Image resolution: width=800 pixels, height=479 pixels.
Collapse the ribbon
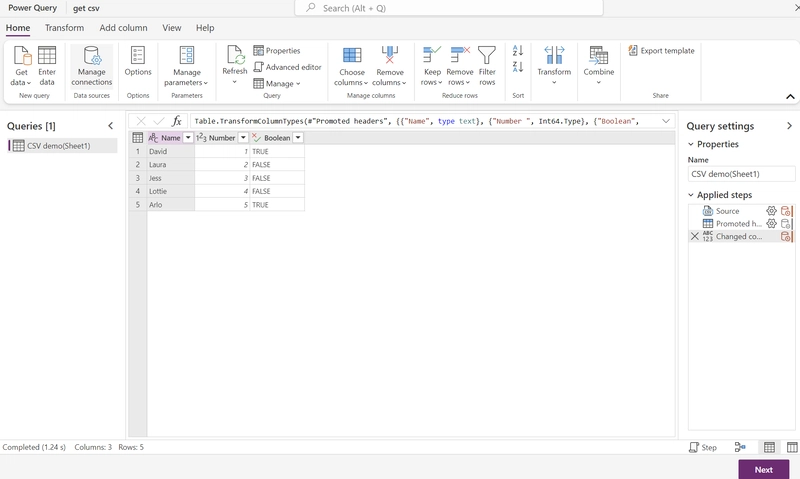[x=790, y=96]
